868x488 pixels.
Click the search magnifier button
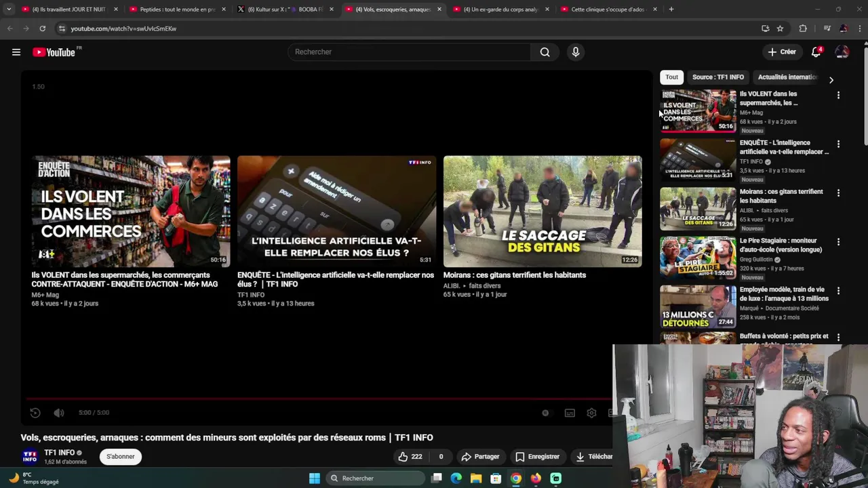pos(545,52)
